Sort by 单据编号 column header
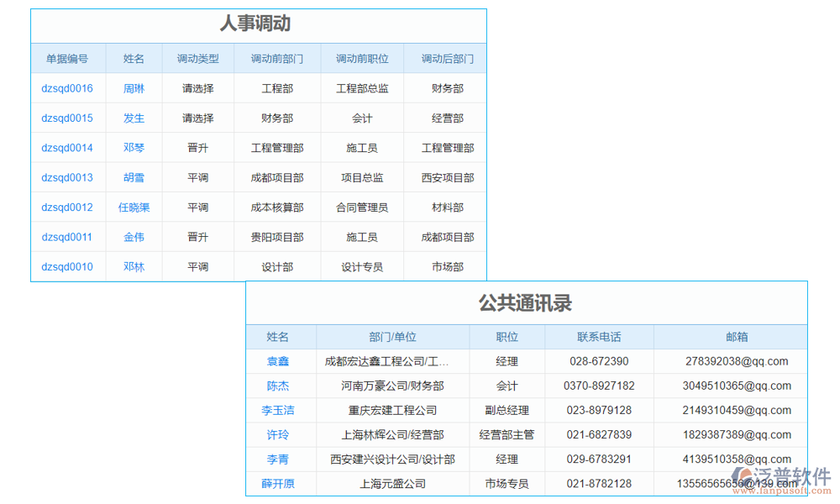 (x=68, y=58)
